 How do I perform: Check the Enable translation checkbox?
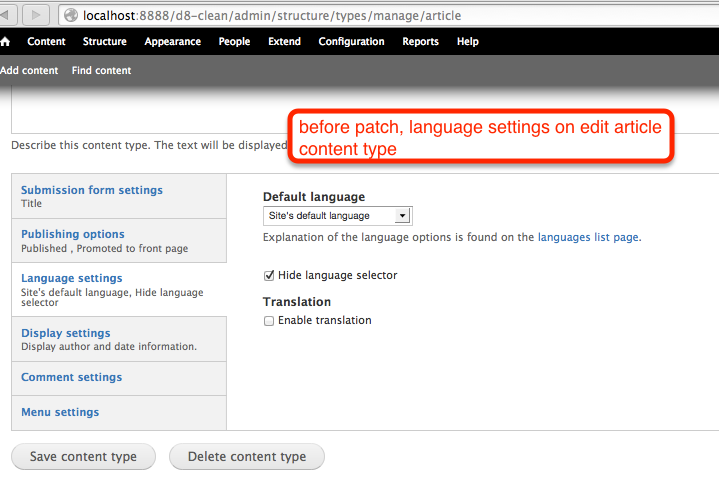click(269, 321)
